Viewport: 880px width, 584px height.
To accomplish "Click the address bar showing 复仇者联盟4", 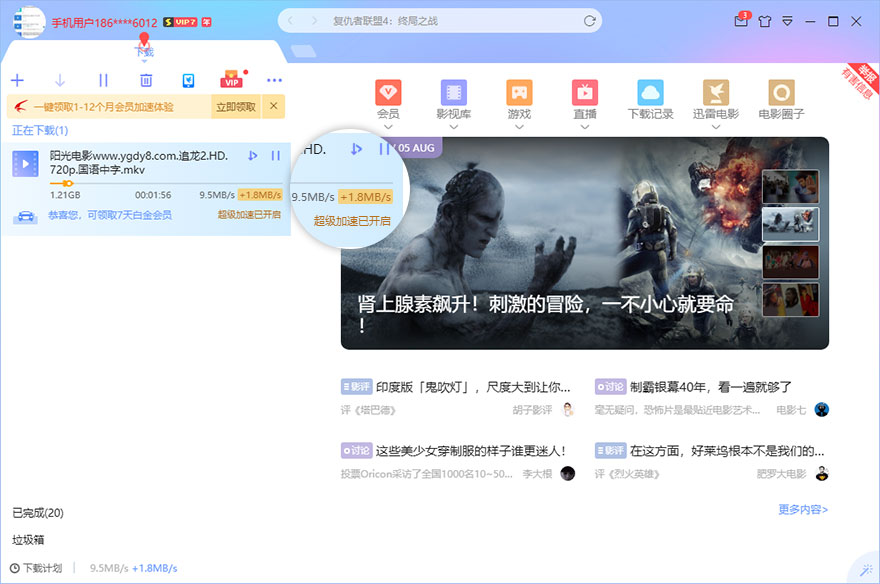I will click(x=440, y=21).
